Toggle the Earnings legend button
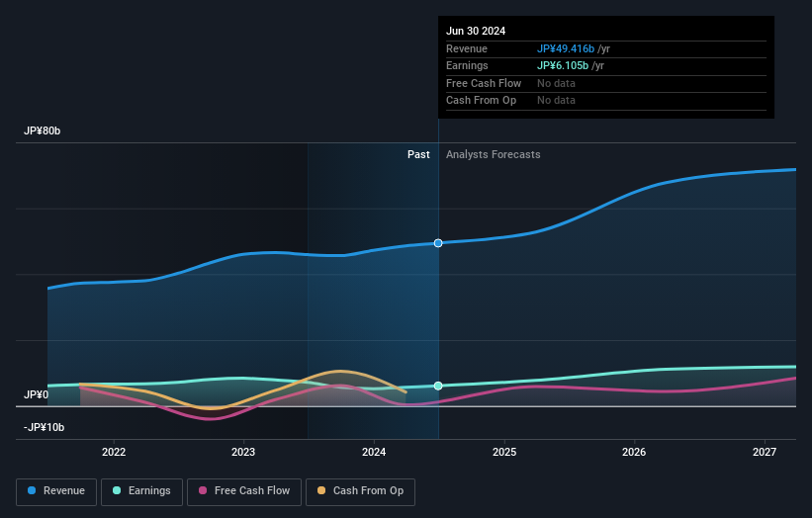This screenshot has height=518, width=812. coord(141,491)
